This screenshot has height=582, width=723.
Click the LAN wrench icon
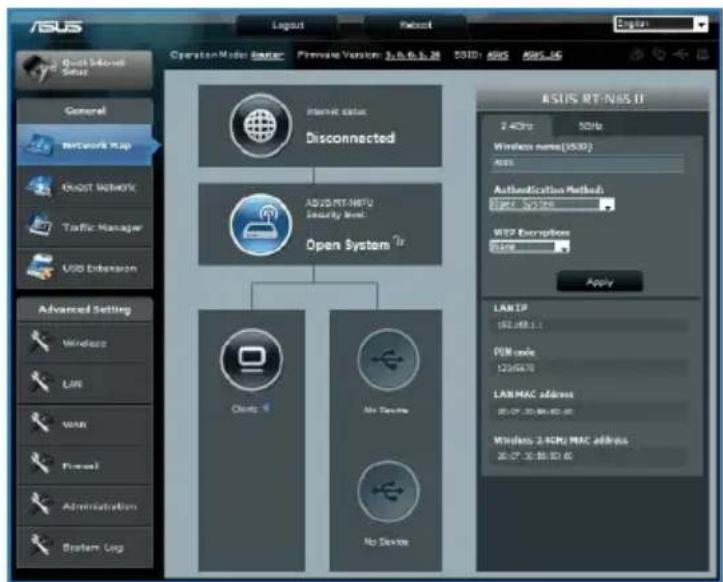pyautogui.click(x=40, y=382)
